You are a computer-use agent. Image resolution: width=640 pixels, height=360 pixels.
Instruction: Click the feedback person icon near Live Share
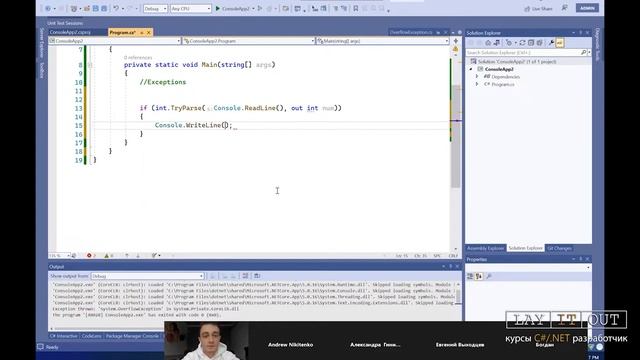coord(564,8)
